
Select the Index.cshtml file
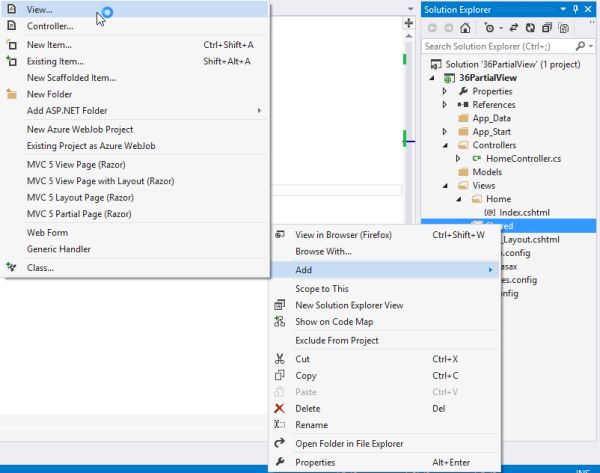click(524, 212)
